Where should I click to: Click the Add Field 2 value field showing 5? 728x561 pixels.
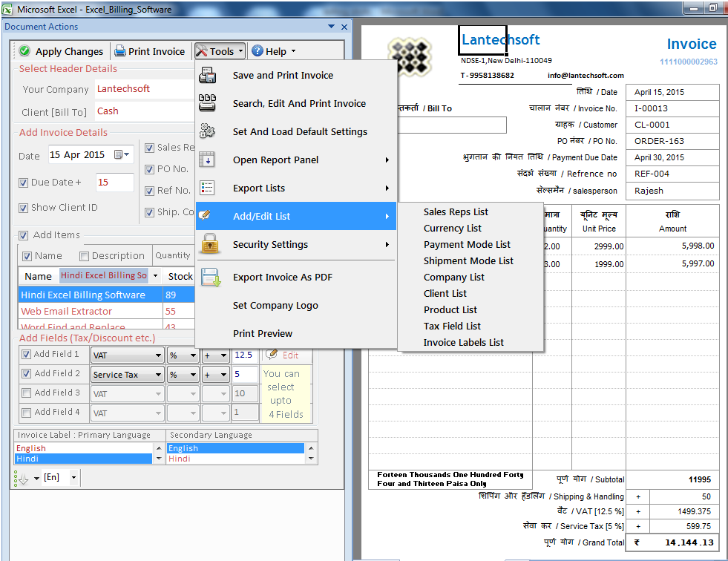[x=245, y=374]
